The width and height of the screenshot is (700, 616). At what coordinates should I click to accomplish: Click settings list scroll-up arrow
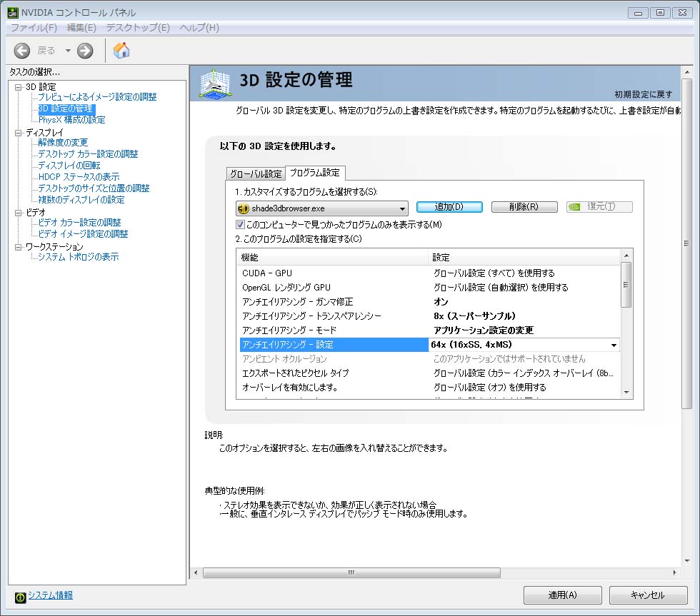[626, 255]
